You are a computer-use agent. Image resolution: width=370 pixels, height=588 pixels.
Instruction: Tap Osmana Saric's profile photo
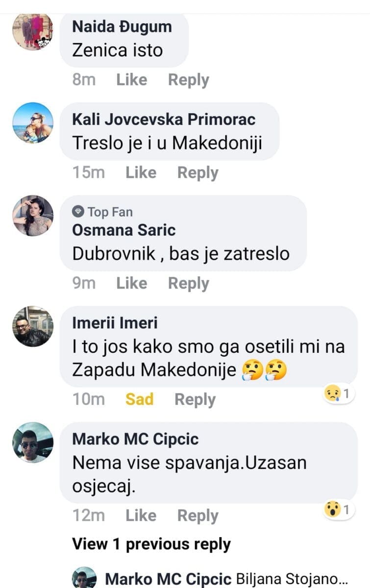tap(33, 216)
